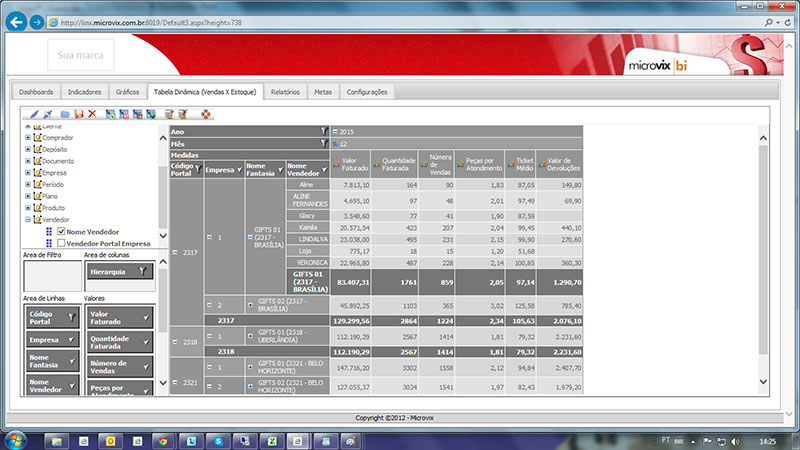This screenshot has width=800, height=450.
Task: Click the blue folder open icon
Action: click(x=65, y=115)
